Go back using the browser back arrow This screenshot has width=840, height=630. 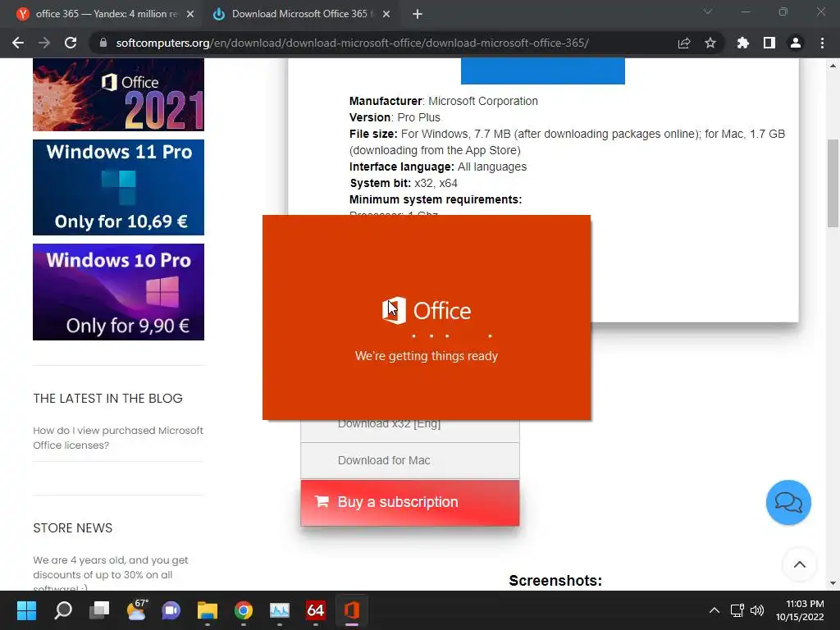pyautogui.click(x=18, y=43)
